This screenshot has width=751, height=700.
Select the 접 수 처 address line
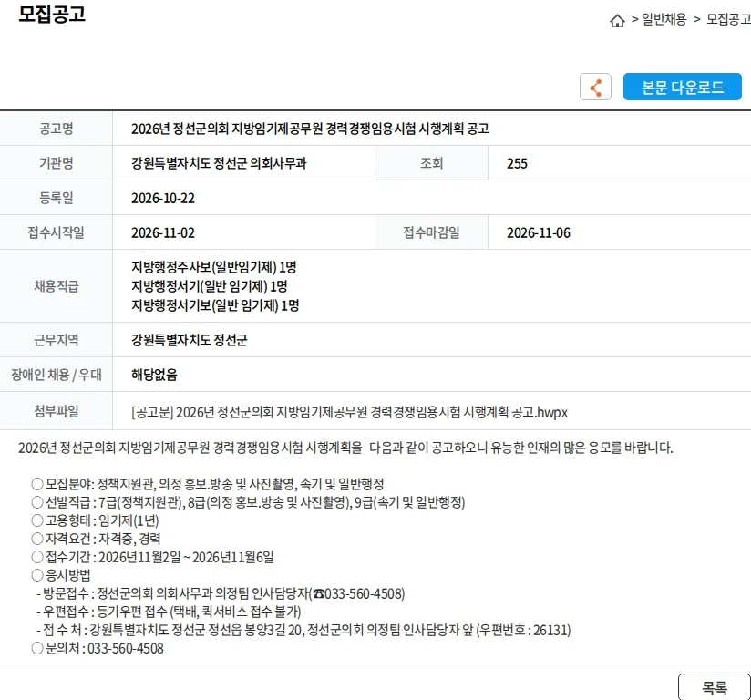(303, 630)
